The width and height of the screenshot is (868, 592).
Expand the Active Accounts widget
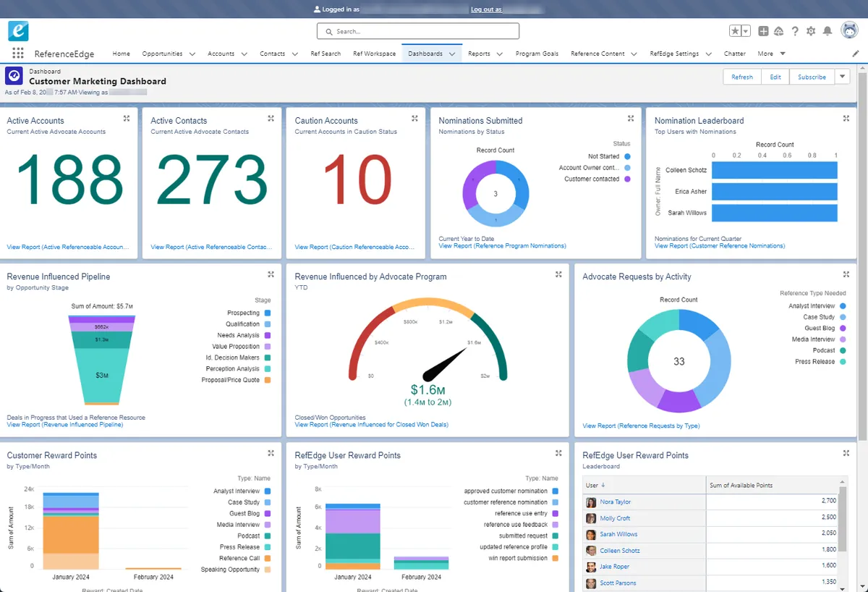pos(127,118)
